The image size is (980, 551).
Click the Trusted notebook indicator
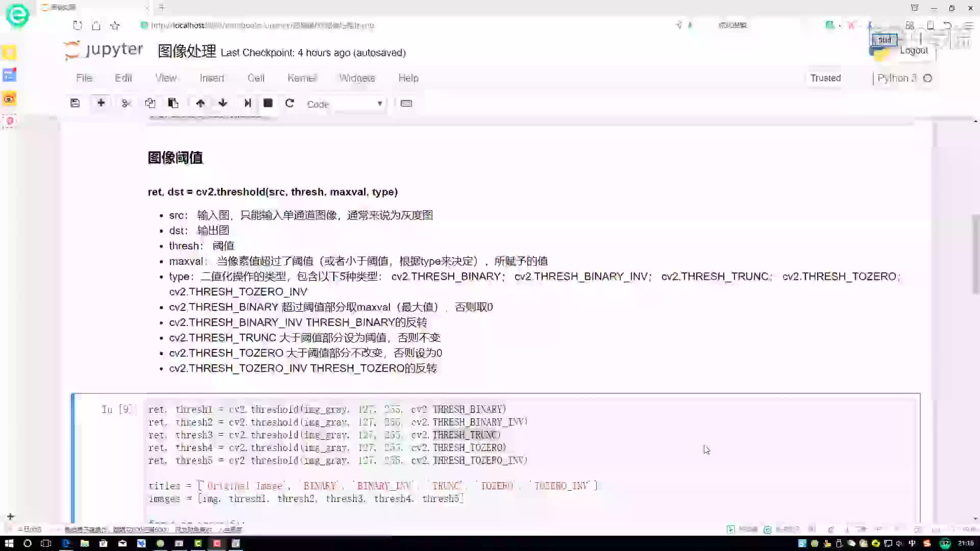coord(825,78)
